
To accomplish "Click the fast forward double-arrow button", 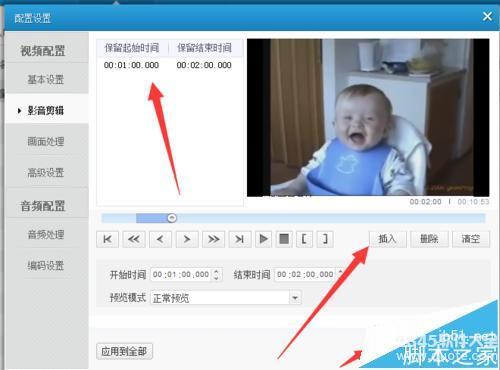I will tap(213, 239).
